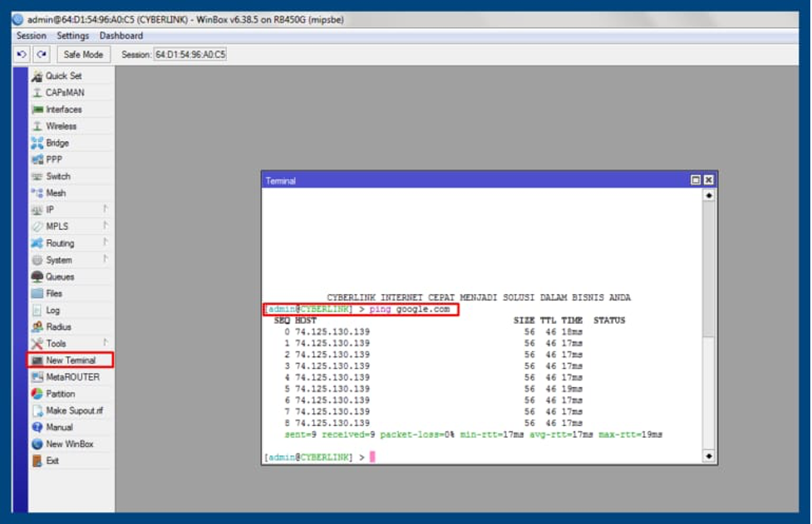Click the redo arrow in toolbar
The height and width of the screenshot is (524, 812).
[42, 54]
